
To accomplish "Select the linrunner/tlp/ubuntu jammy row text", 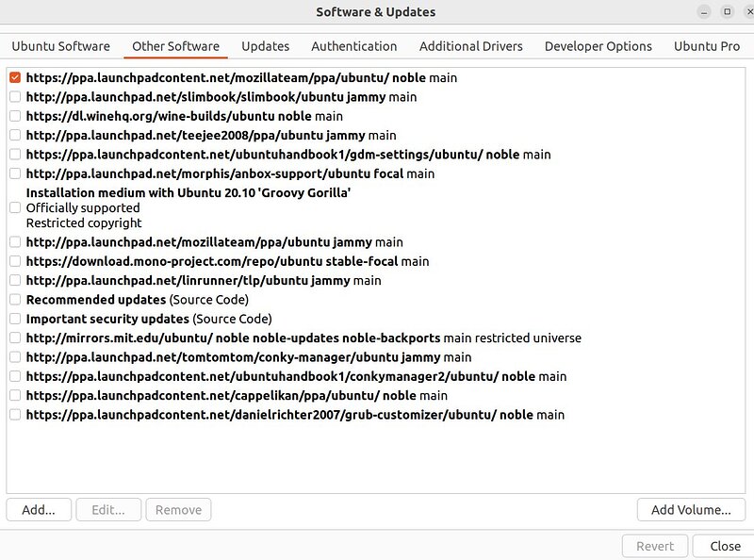I will (204, 281).
